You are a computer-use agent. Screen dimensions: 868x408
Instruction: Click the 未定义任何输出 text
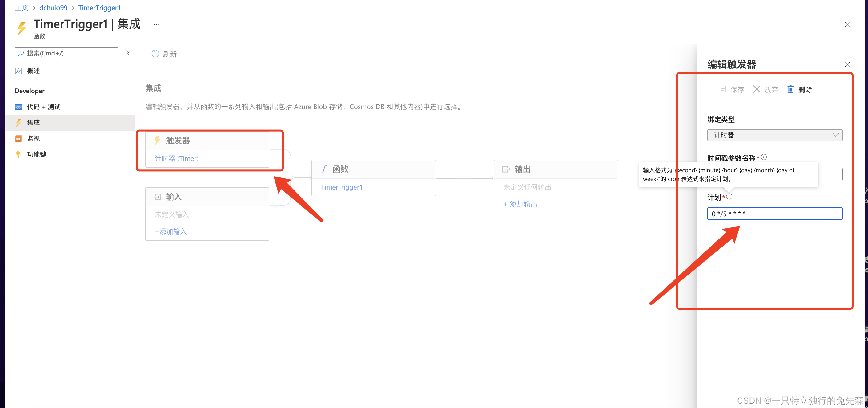click(x=527, y=187)
